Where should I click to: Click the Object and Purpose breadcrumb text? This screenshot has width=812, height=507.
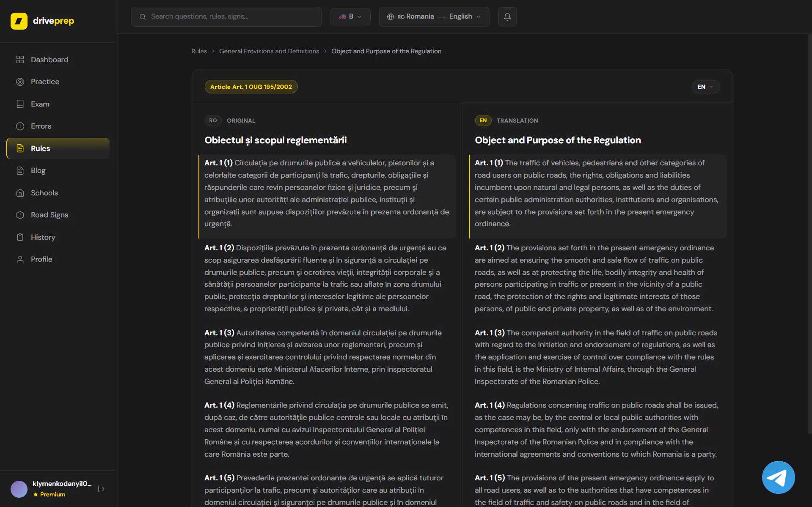coord(386,51)
